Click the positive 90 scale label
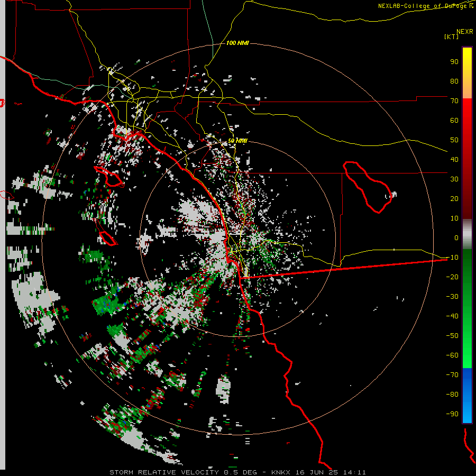This screenshot has width=476, height=476. pyautogui.click(x=454, y=62)
